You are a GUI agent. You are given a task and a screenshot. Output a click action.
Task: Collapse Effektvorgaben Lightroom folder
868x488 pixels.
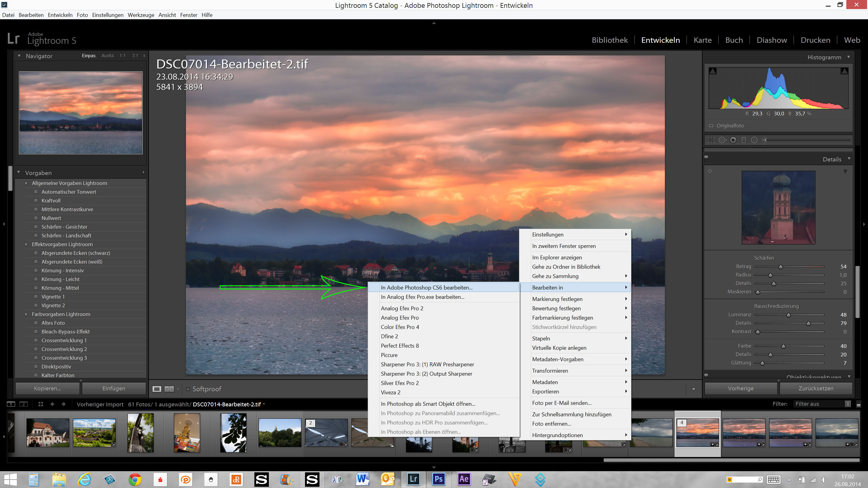pyautogui.click(x=26, y=245)
